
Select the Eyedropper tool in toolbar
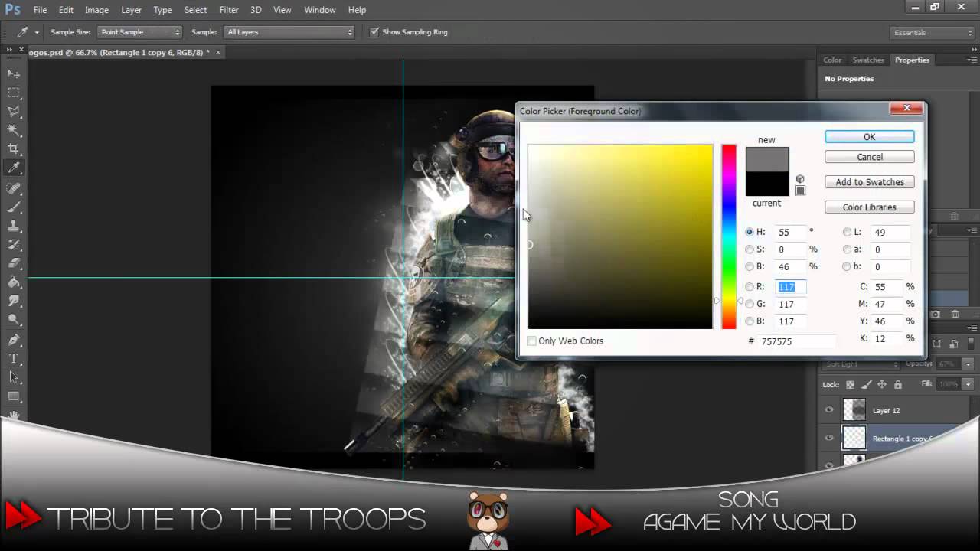coord(14,168)
